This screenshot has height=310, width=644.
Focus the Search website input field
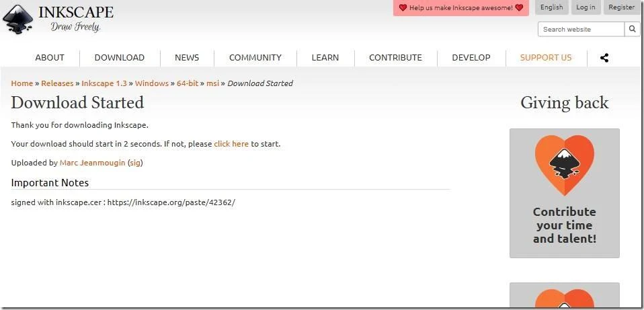click(x=581, y=29)
